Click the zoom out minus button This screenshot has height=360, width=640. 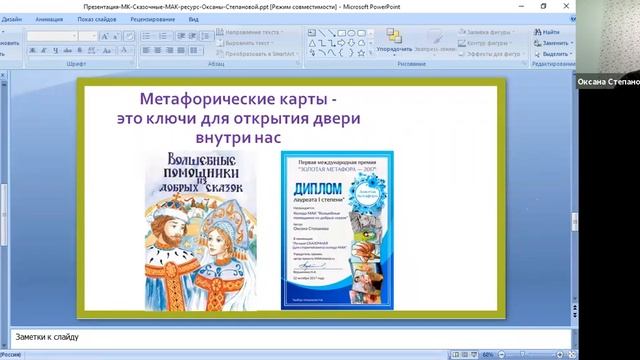click(502, 355)
